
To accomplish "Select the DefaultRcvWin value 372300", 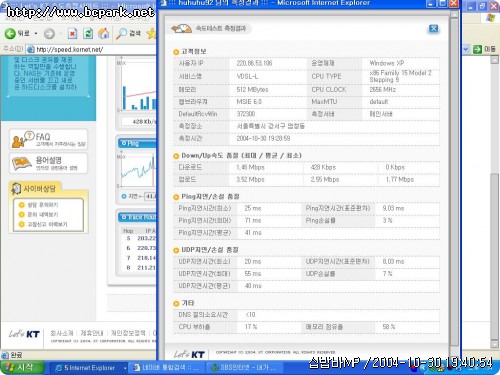I will pos(246,114).
